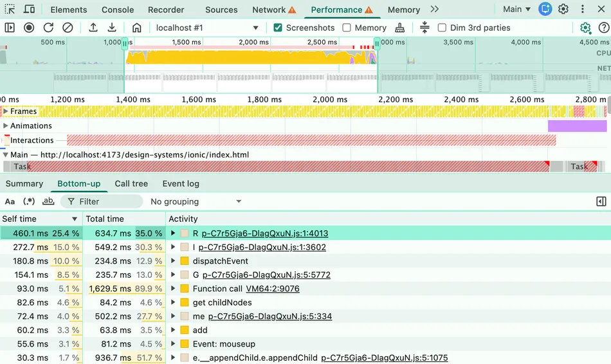
Task: Expand the dispatchEvent activity row
Action: tap(173, 260)
